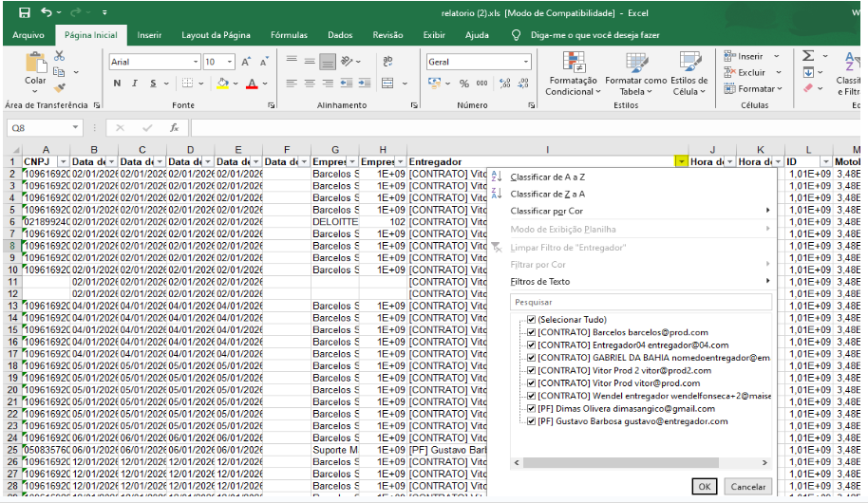Uncheck [CONTRATO] Barcelos barcelos@prod.com

pos(532,332)
